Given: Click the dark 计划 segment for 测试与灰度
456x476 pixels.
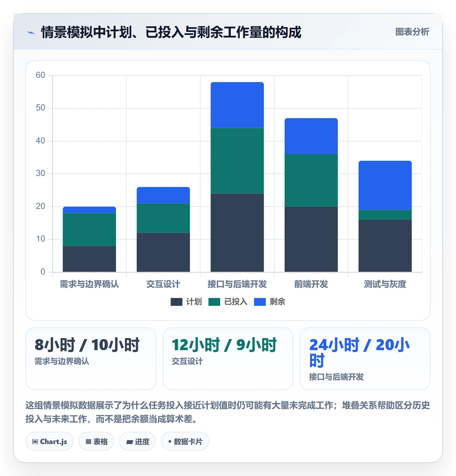Looking at the screenshot, I should pyautogui.click(x=385, y=246).
